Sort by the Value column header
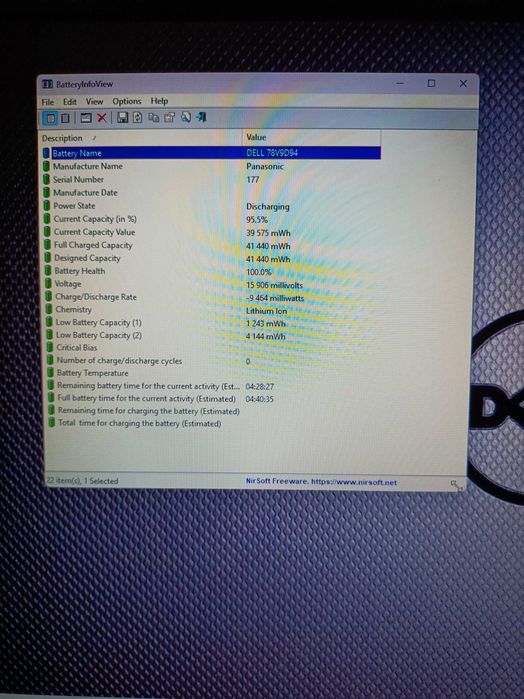The width and height of the screenshot is (524, 699). [313, 137]
